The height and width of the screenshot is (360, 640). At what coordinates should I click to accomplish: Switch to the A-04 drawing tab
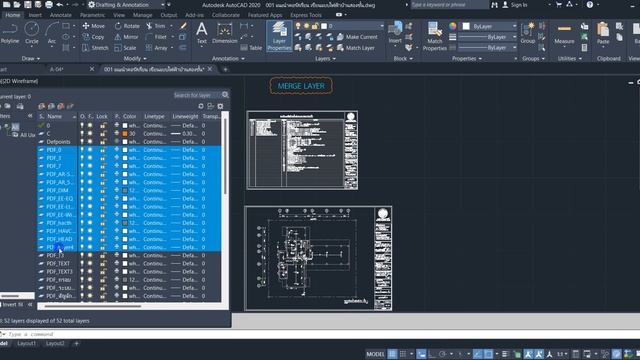57,69
